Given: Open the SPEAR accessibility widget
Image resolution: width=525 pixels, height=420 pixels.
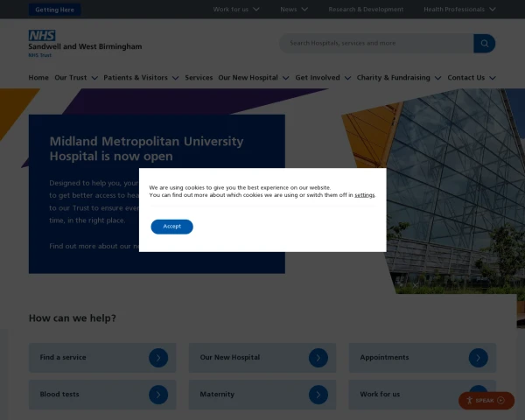Looking at the screenshot, I should (486, 401).
